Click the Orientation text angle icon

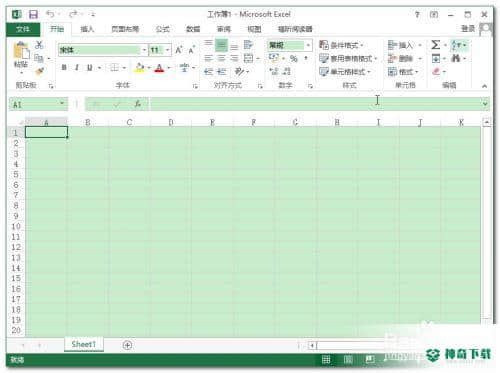click(x=239, y=71)
